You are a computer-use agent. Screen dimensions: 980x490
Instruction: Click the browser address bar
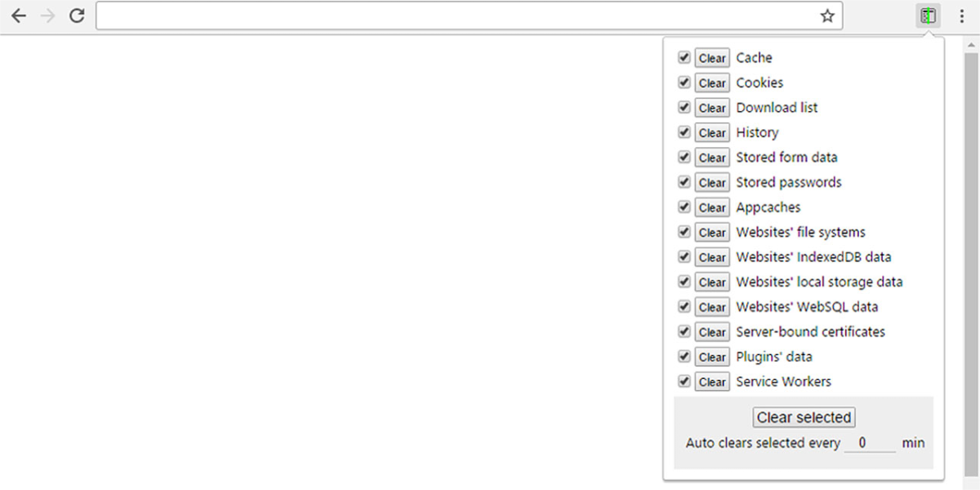[457, 16]
